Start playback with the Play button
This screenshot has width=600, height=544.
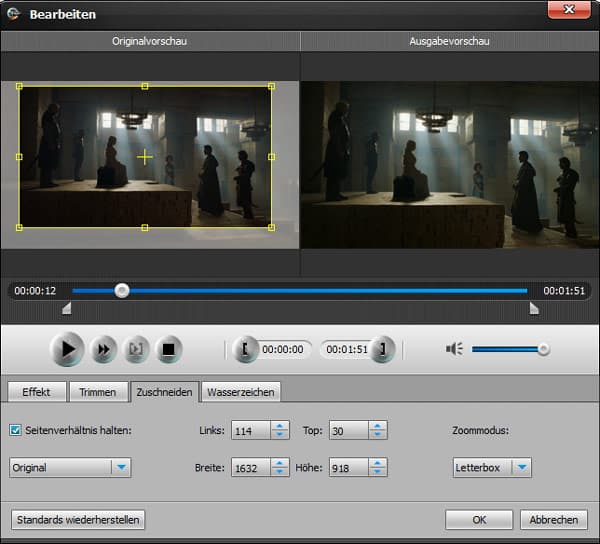67,349
